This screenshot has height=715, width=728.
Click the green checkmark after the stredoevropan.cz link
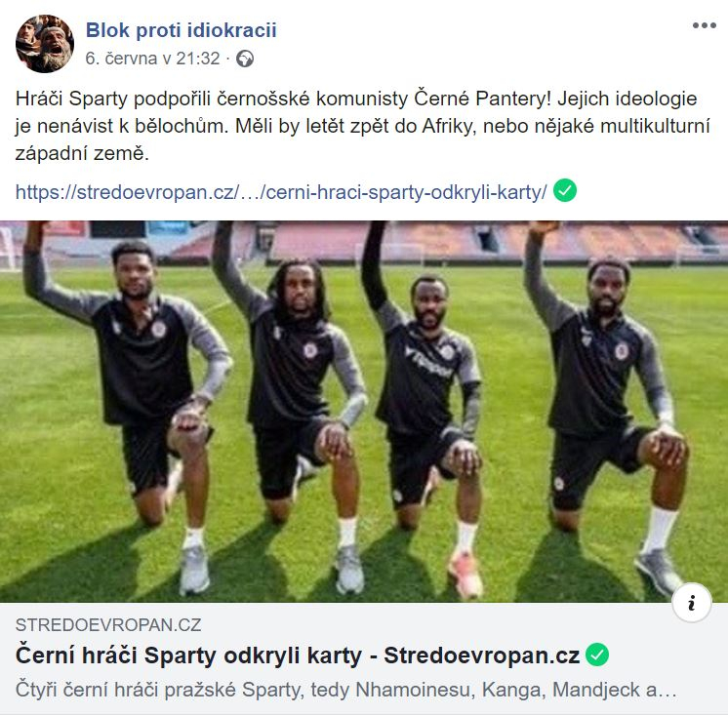pyautogui.click(x=565, y=190)
